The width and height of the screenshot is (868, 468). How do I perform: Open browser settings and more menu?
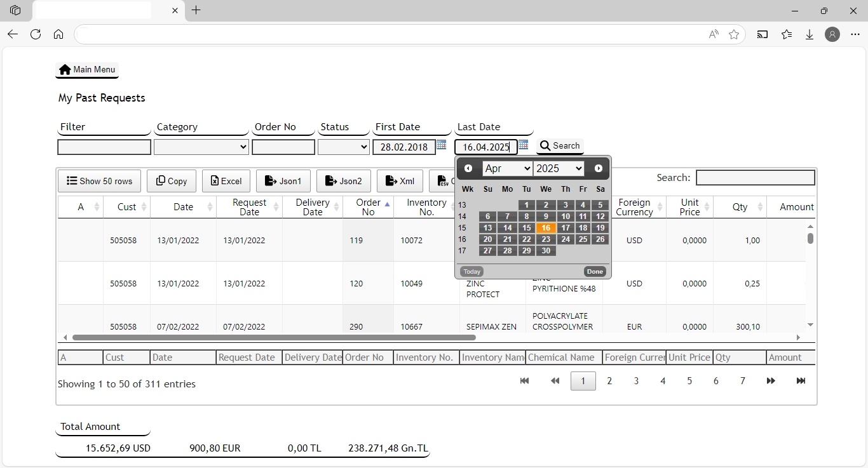854,34
